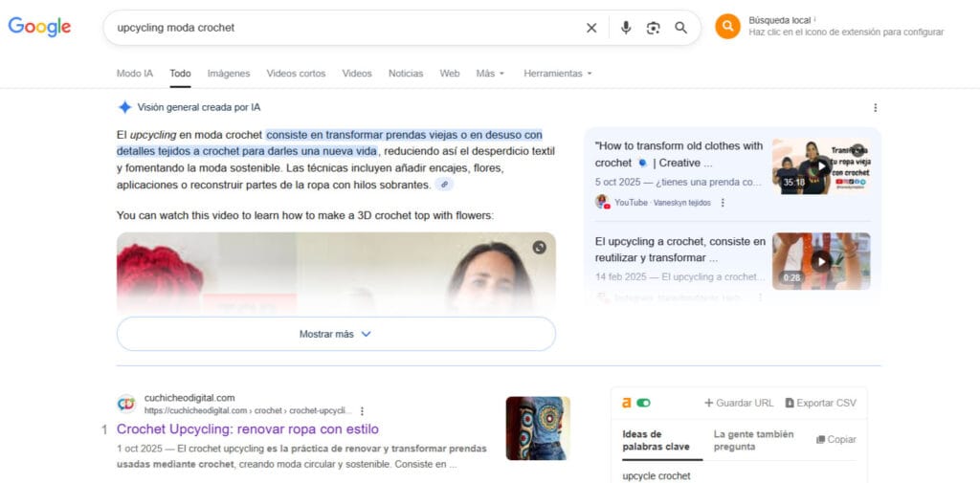This screenshot has height=483, width=980.
Task: Click the orange Búsqueda local extension icon
Action: pyautogui.click(x=727, y=26)
